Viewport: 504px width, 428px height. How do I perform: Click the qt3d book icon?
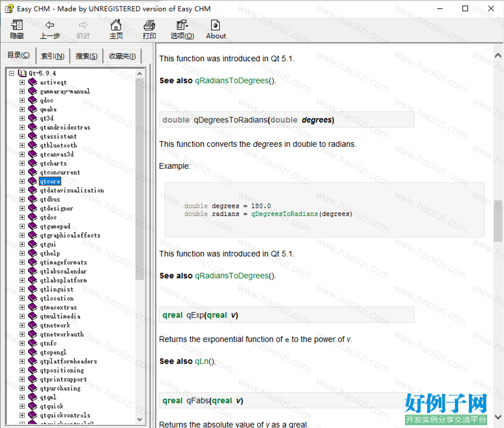tap(33, 118)
